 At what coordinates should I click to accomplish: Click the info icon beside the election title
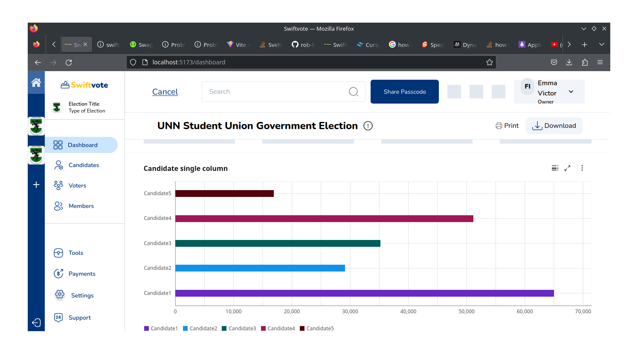tap(368, 126)
